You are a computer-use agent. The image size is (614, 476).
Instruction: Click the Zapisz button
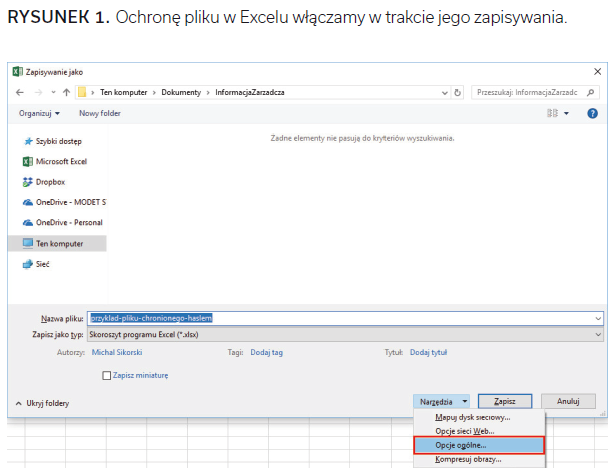[505, 401]
